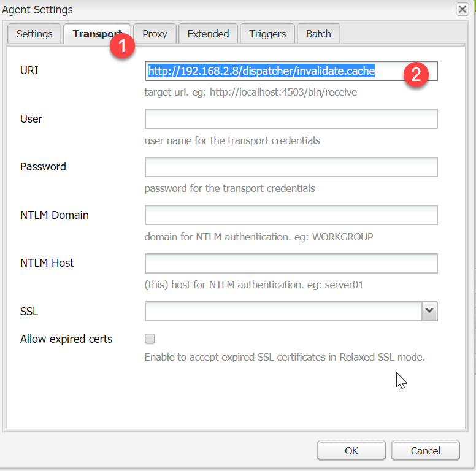Go to the Extended tab

click(208, 34)
